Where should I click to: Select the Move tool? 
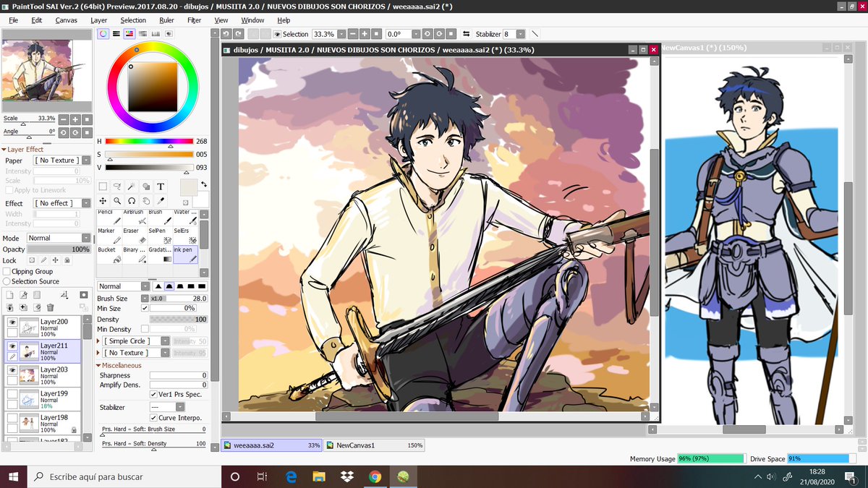103,201
